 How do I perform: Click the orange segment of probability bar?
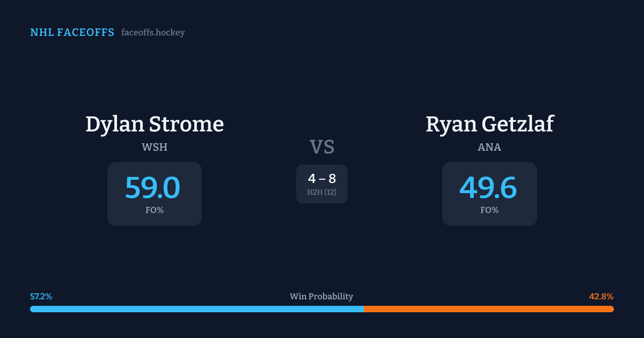488,309
